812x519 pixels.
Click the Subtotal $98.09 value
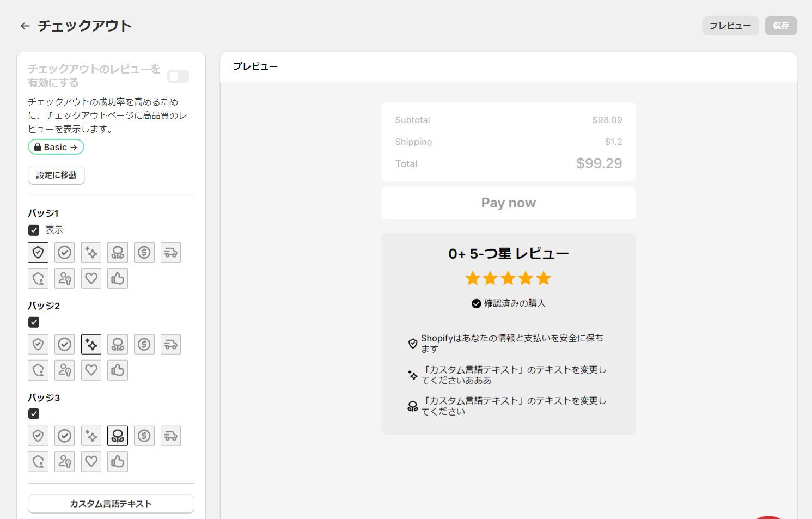coord(607,120)
